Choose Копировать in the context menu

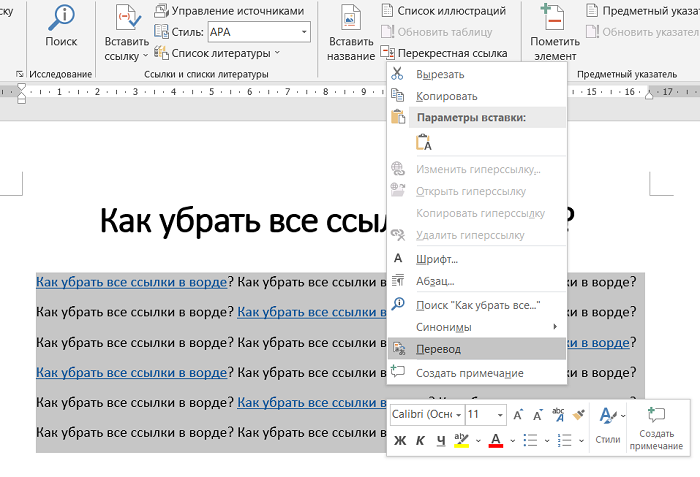tap(477, 96)
